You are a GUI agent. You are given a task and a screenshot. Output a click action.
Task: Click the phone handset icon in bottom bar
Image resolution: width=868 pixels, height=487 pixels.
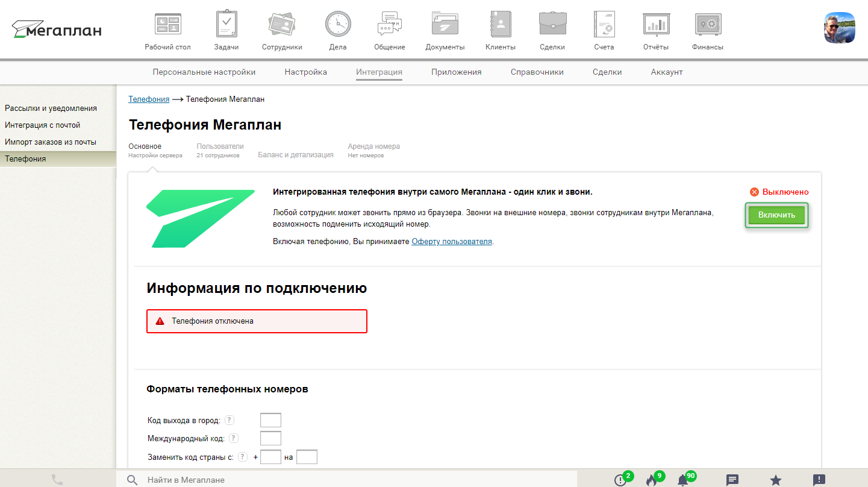pyautogui.click(x=57, y=480)
